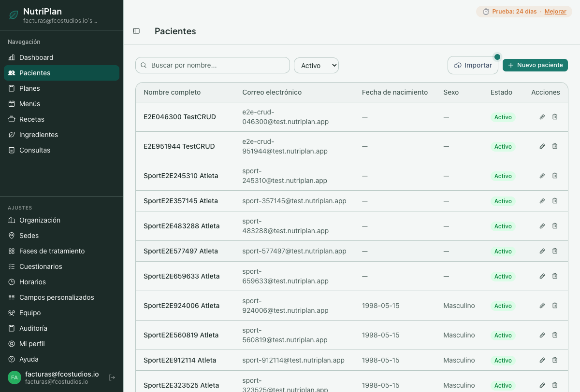580x392 pixels.
Task: Click the FA user avatar
Action: click(x=14, y=377)
